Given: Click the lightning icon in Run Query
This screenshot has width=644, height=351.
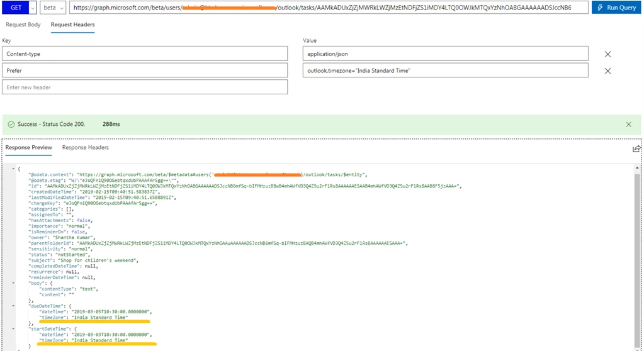Looking at the screenshot, I should [x=600, y=8].
